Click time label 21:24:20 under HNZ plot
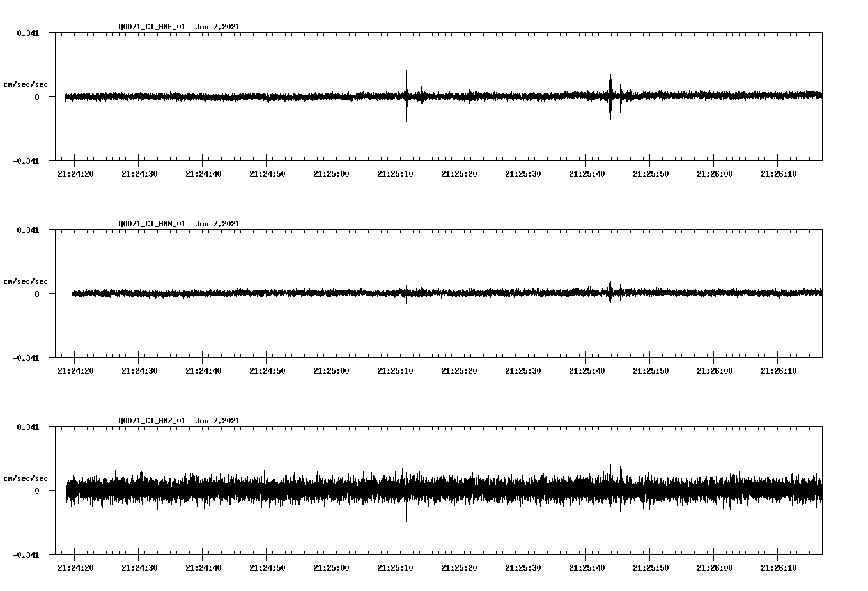This screenshot has height=591, width=868. [x=75, y=567]
